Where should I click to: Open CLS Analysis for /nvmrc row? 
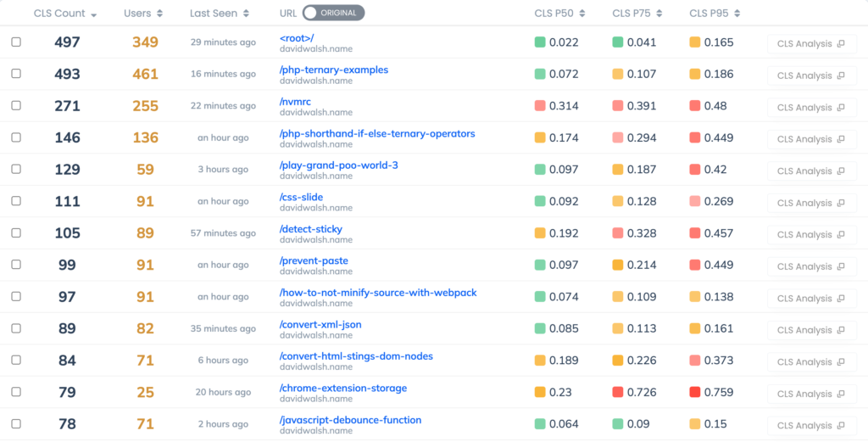811,108
